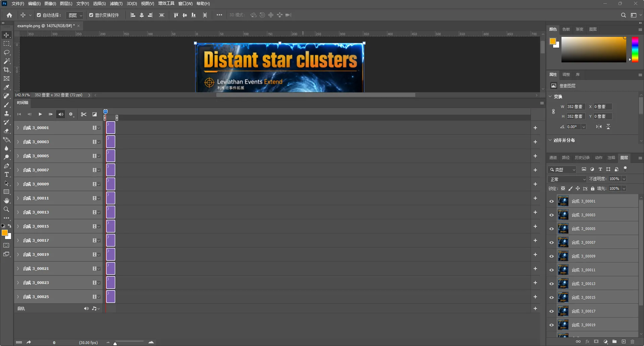
Task: Choose the Type tool
Action: tap(6, 174)
